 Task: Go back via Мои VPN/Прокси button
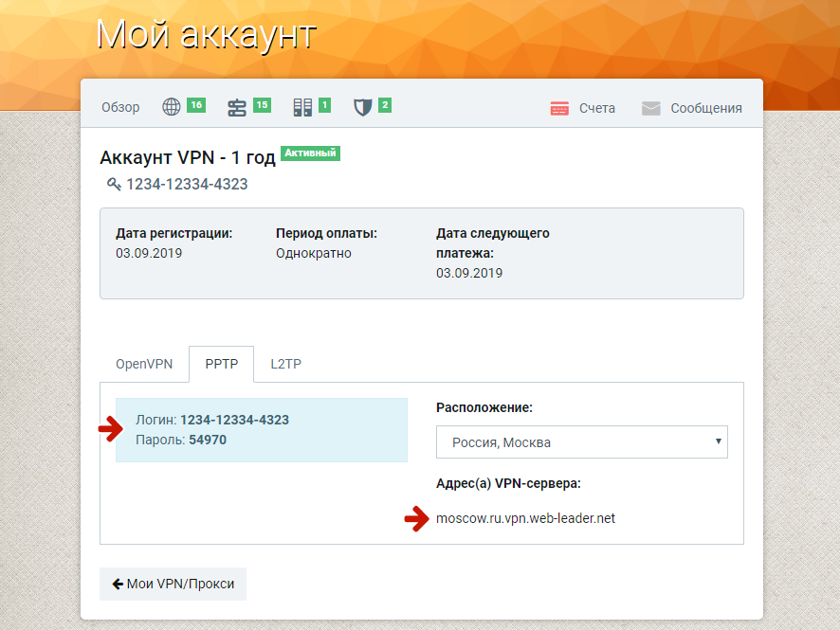click(x=173, y=584)
